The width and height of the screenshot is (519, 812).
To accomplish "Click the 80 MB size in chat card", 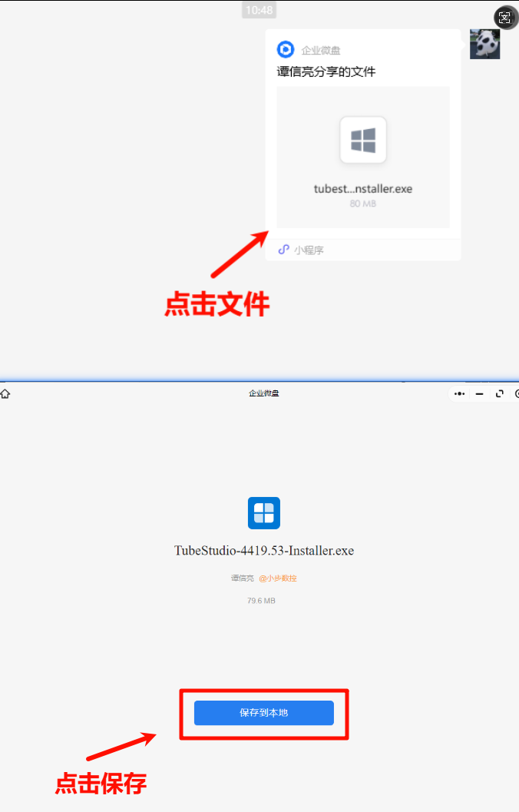I will point(362,204).
